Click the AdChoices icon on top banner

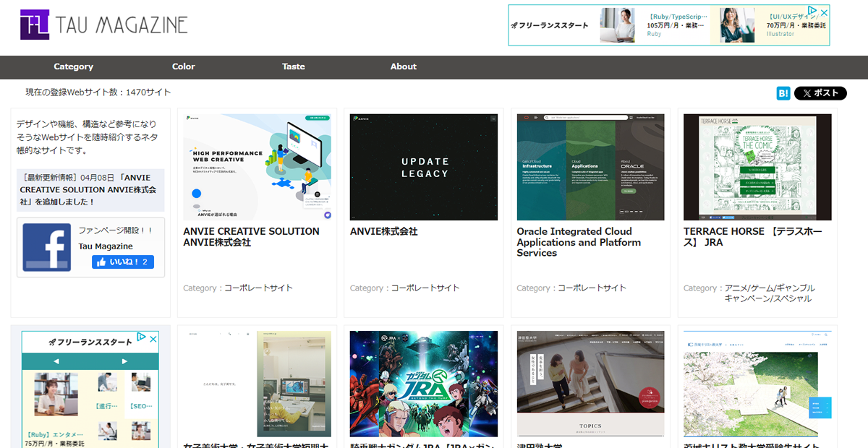pos(812,12)
